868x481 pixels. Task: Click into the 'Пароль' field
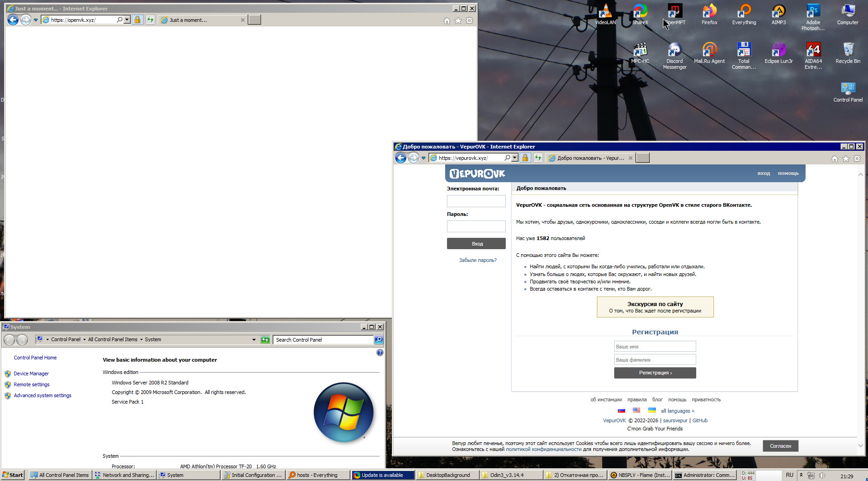[x=476, y=226]
